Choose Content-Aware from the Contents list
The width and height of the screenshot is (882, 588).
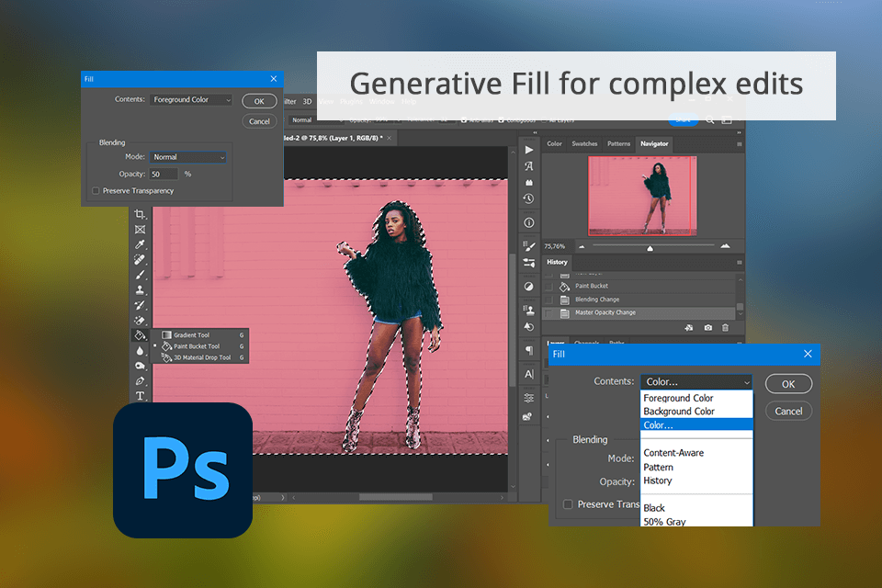click(x=672, y=453)
